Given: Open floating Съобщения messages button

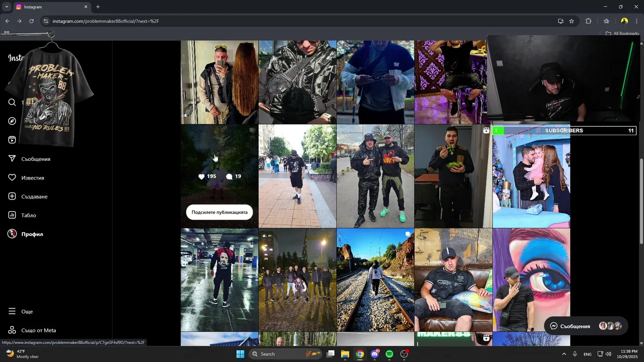Looking at the screenshot, I should click(x=586, y=326).
